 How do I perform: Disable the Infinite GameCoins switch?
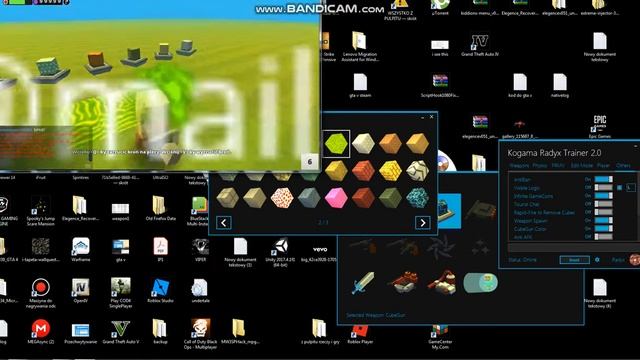click(603, 196)
